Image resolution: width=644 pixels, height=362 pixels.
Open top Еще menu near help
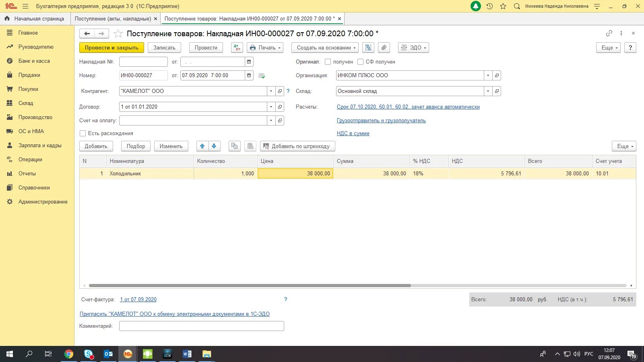click(608, 47)
